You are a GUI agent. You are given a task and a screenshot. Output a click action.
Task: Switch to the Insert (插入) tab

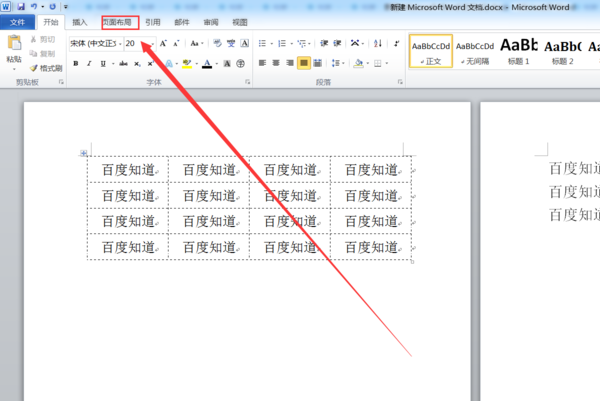coord(80,22)
